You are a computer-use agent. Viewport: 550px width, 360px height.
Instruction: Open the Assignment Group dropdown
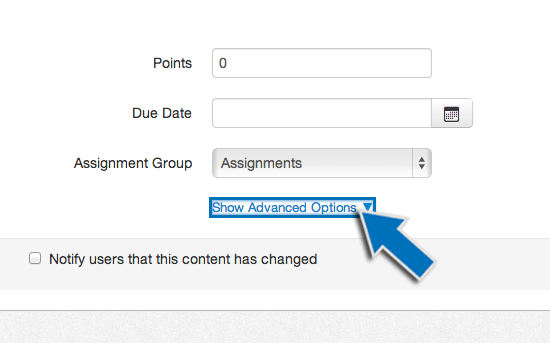322,163
